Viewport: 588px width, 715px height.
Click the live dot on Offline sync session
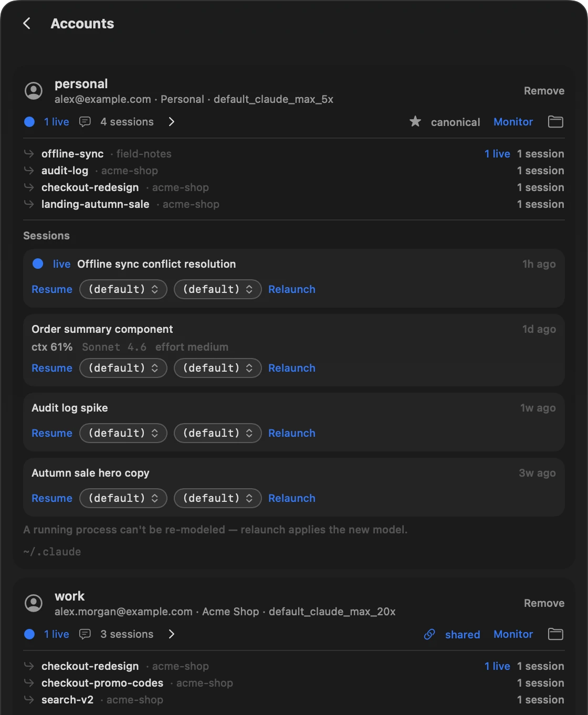point(38,264)
